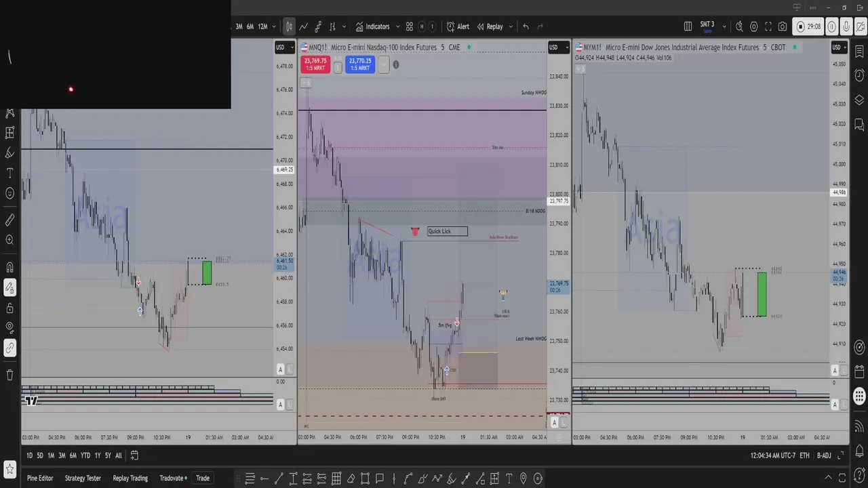Open the Tradovate broker tab
Screen dimensions: 868x488
pos(172,479)
